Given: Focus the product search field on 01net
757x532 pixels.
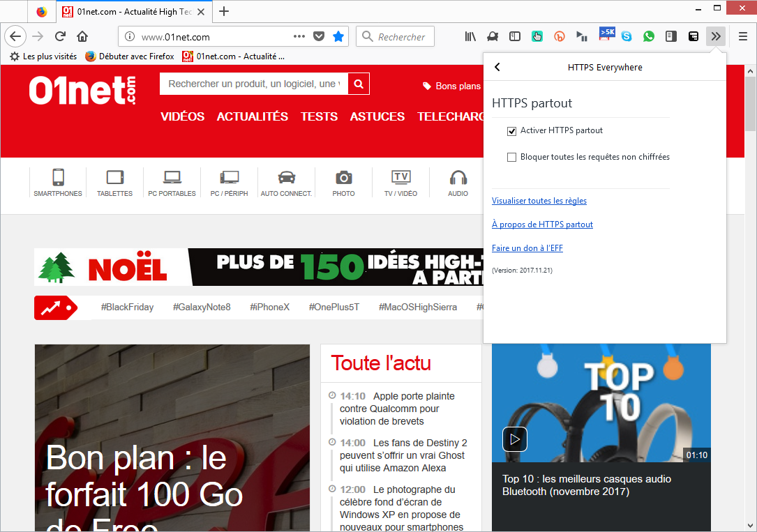Looking at the screenshot, I should [x=253, y=84].
